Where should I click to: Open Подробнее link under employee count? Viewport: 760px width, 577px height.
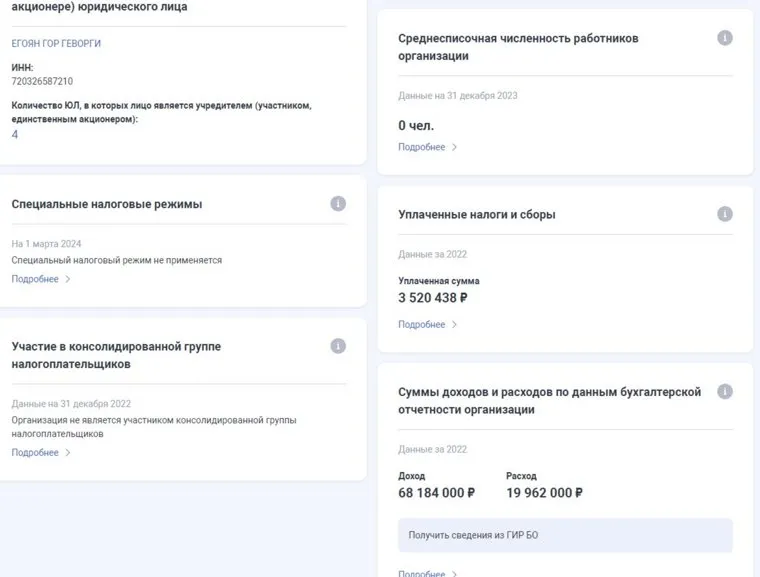point(421,147)
